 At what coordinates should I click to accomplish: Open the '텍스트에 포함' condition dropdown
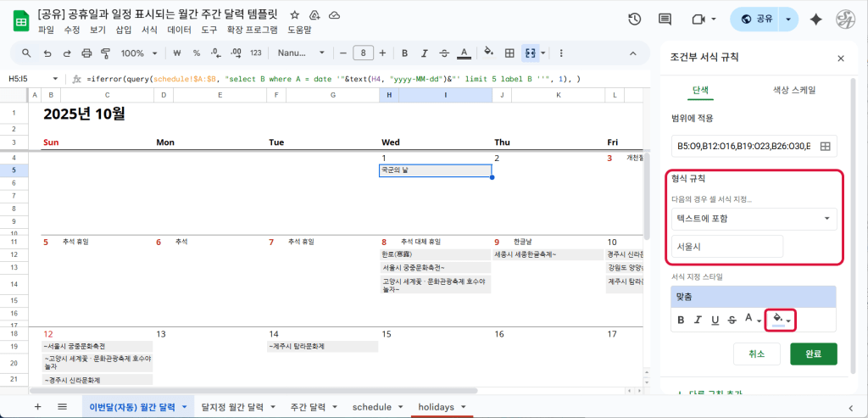coord(754,219)
